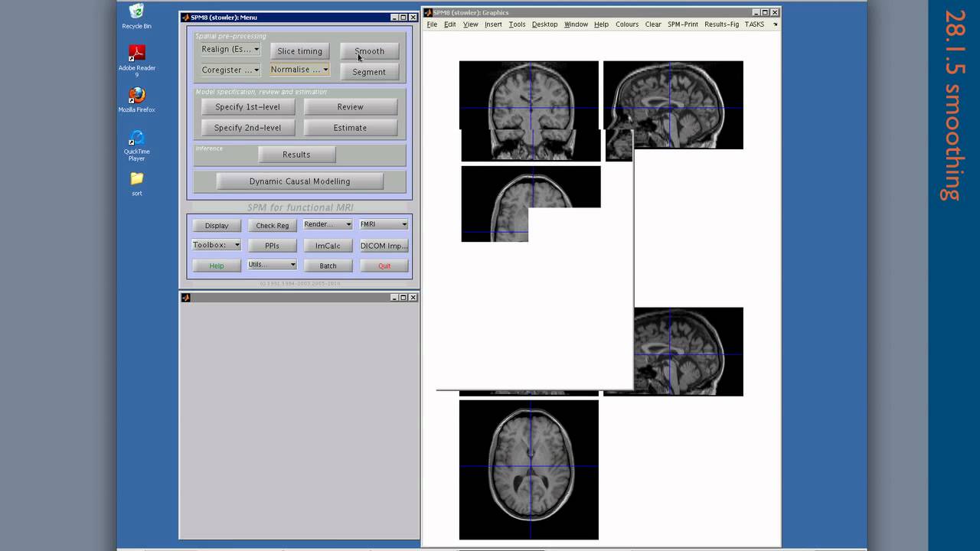Screen dimensions: 980x551
Task: Open Insert menu in Graphics window
Action: click(493, 24)
